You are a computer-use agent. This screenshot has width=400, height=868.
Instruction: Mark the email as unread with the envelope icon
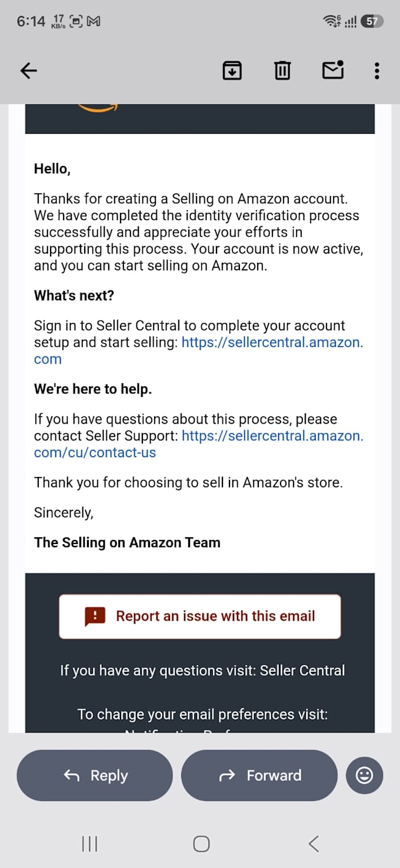(333, 70)
